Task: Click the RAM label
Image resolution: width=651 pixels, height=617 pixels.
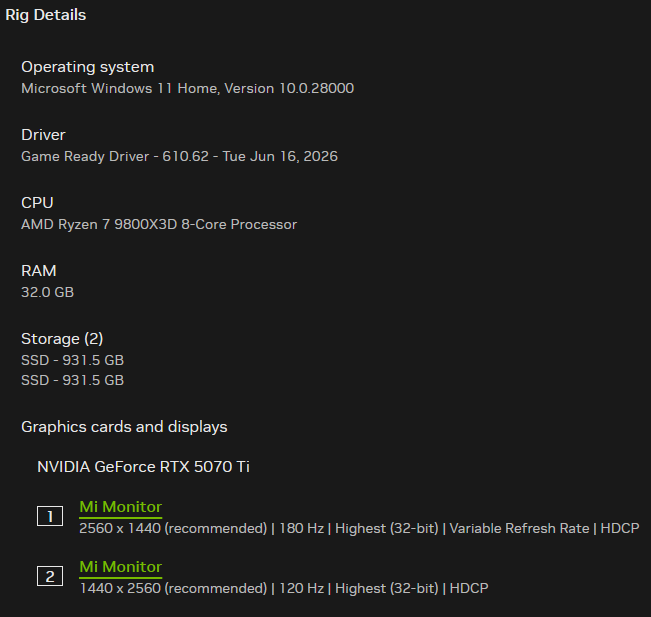Action: [x=39, y=271]
